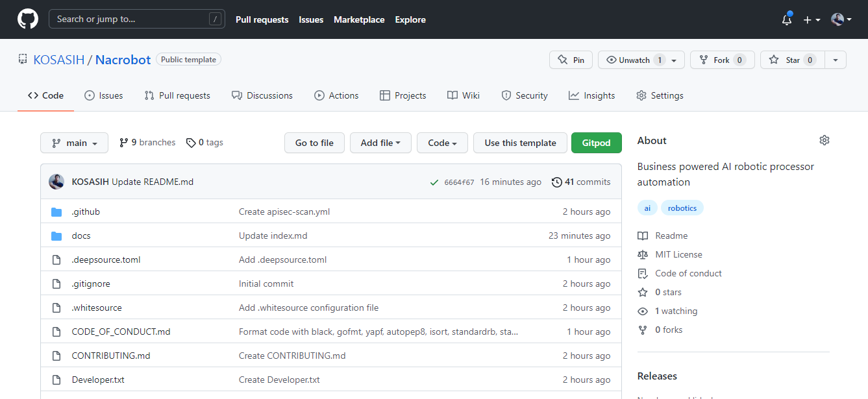The width and height of the screenshot is (868, 399).
Task: Open Developer.txt file
Action: (x=98, y=380)
